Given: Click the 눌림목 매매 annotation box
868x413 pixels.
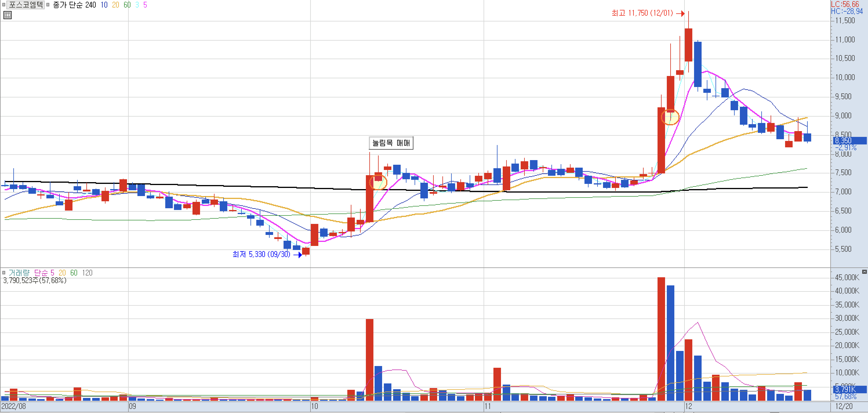Looking at the screenshot, I should point(391,143).
